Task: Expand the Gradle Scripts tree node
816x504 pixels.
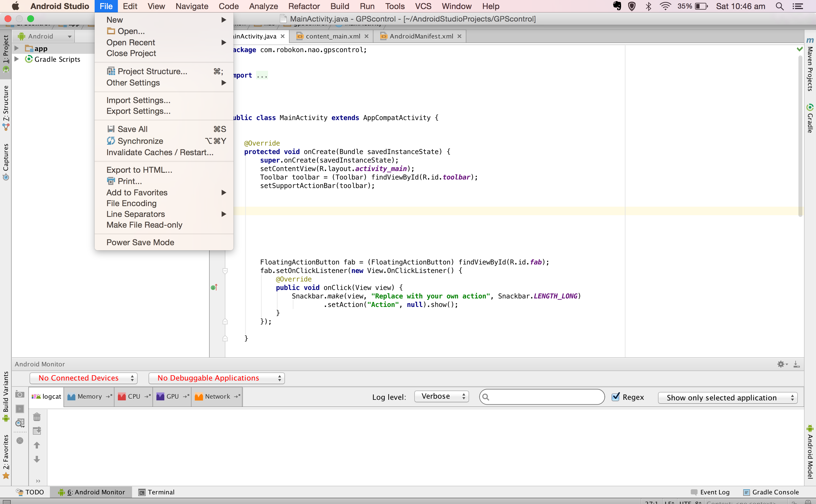Action: (16, 59)
